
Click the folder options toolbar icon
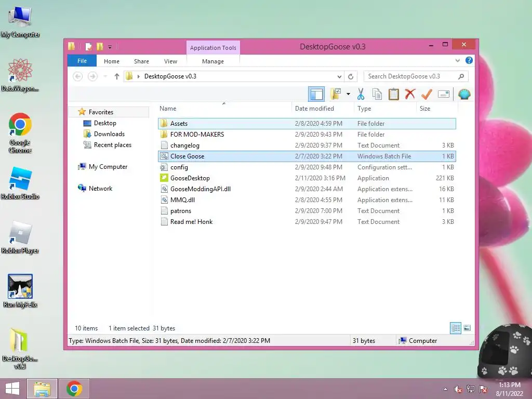coord(336,94)
